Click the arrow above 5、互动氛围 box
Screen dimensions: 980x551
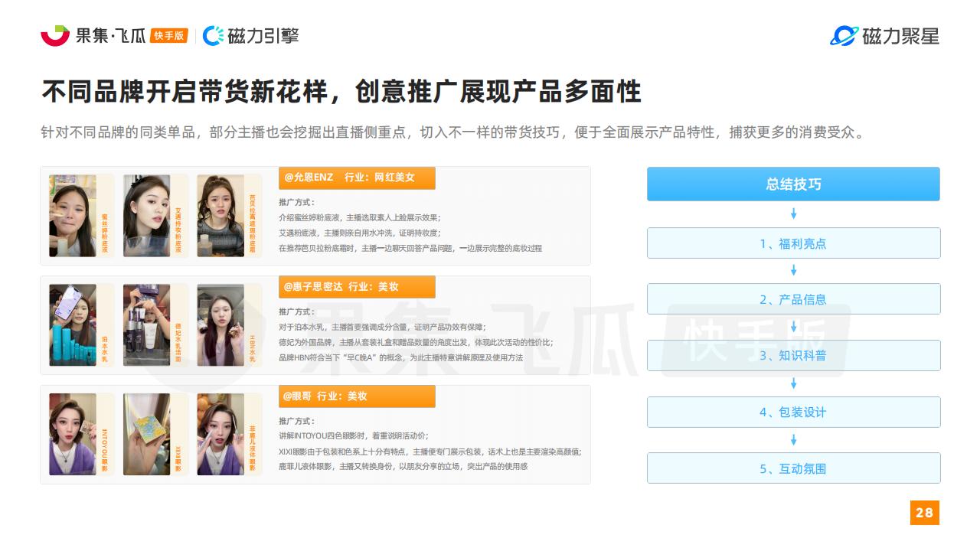click(793, 440)
